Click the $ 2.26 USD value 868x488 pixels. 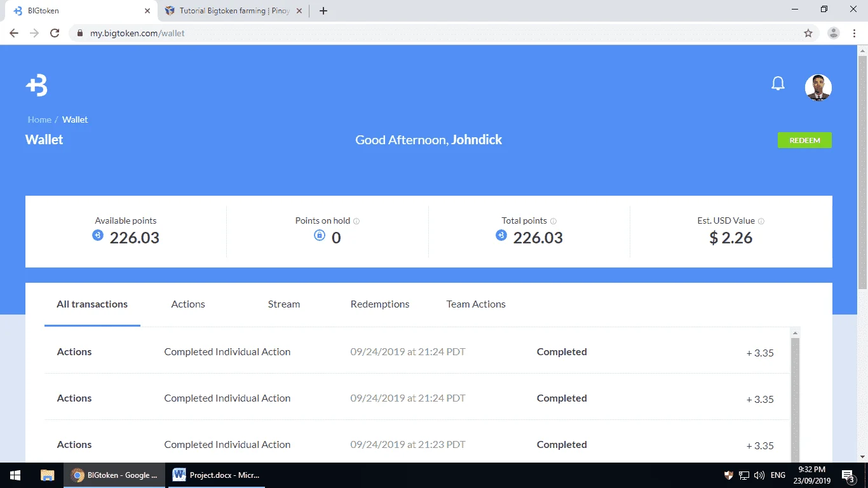coord(731,238)
